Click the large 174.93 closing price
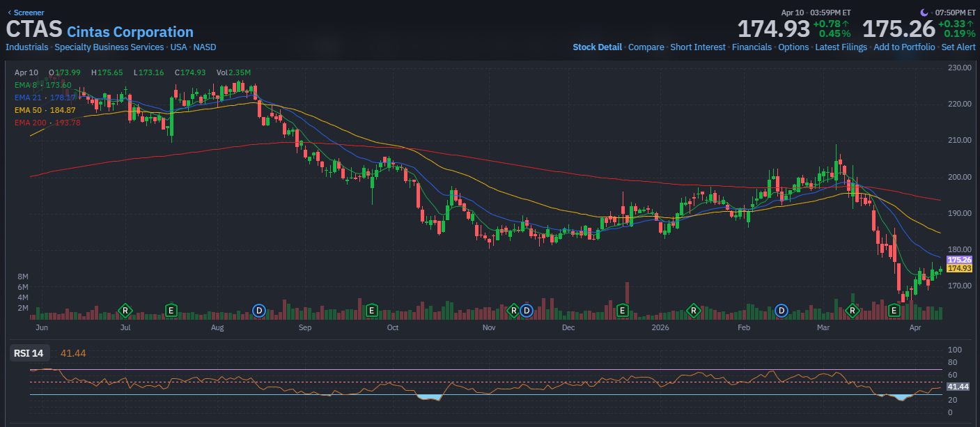This screenshot has width=980, height=427. (774, 29)
